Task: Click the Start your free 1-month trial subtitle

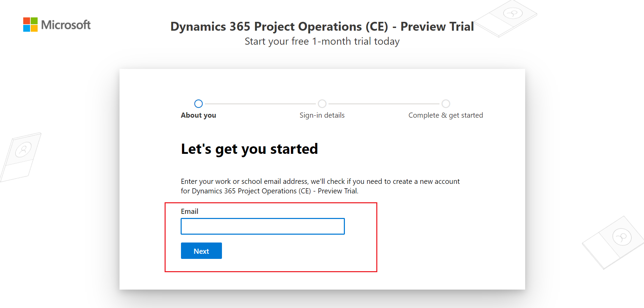Action: click(322, 41)
